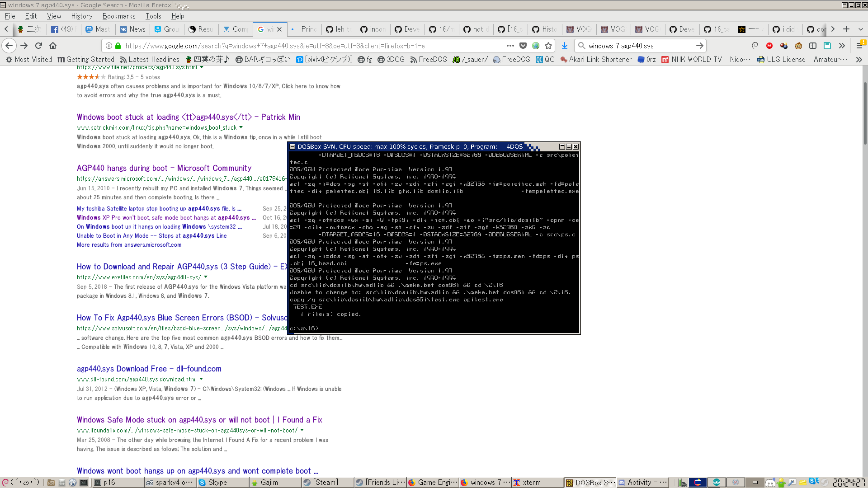Image resolution: width=868 pixels, height=488 pixels.
Task: Open the Firefox hamburger menu
Action: (859, 46)
